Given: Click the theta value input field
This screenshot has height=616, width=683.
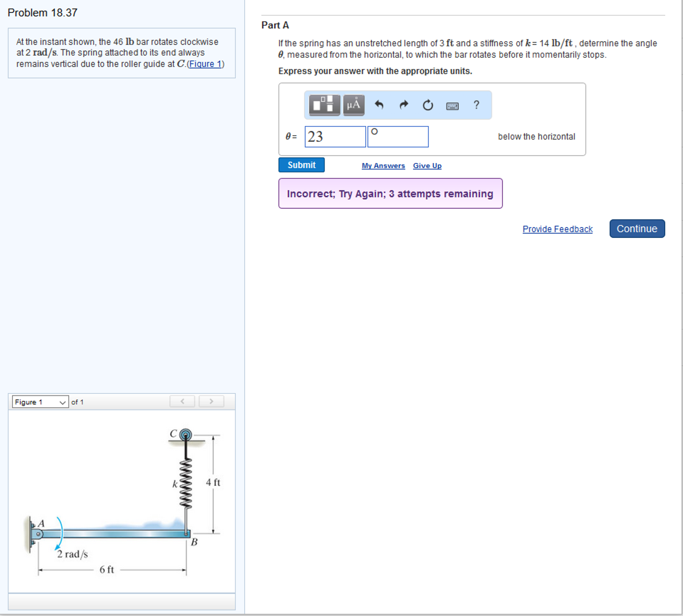Looking at the screenshot, I should [335, 137].
